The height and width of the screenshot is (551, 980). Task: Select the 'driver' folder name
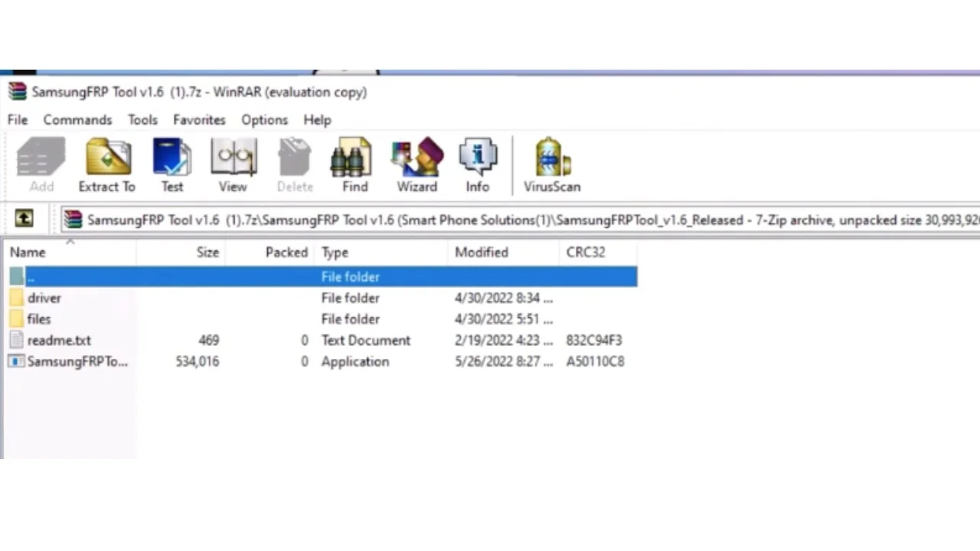coord(44,298)
